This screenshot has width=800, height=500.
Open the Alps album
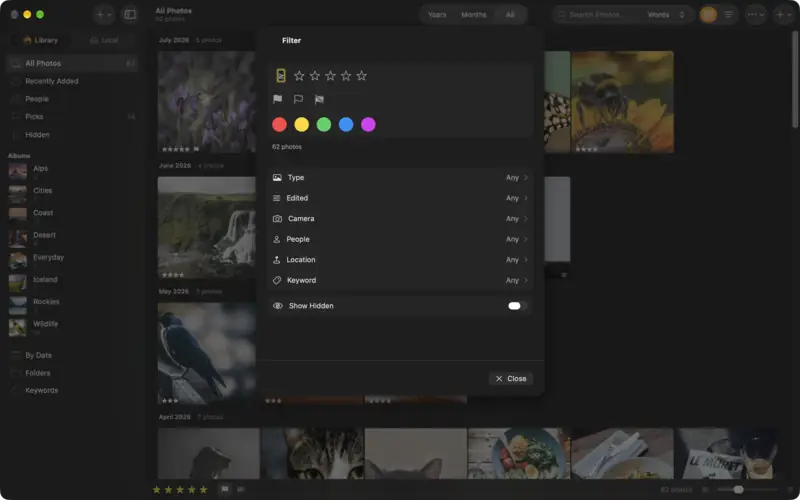point(72,171)
